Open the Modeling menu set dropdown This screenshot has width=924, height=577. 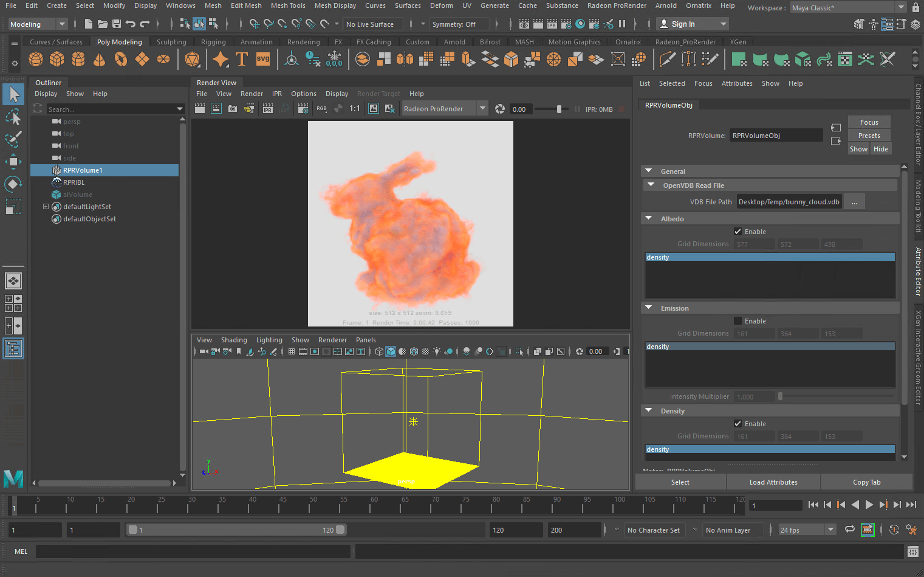point(61,24)
